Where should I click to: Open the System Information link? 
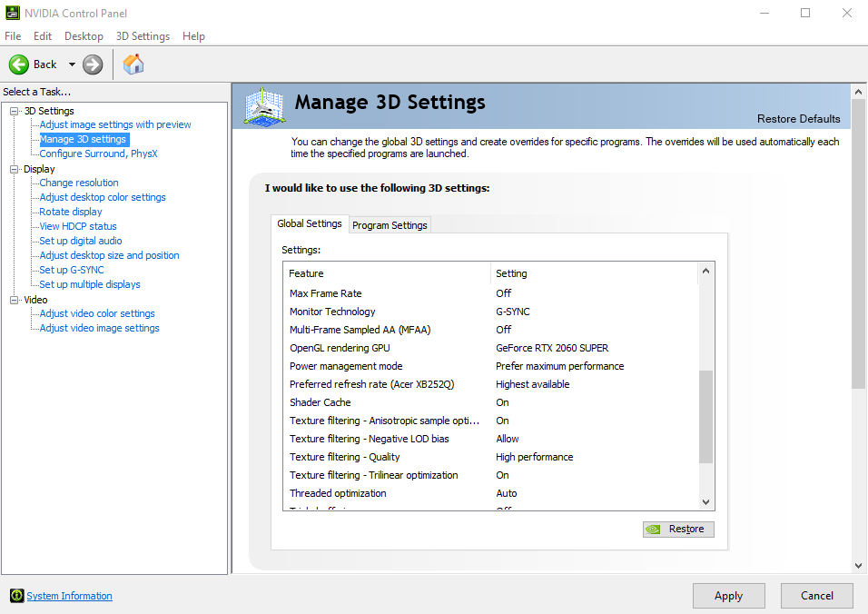[x=69, y=596]
